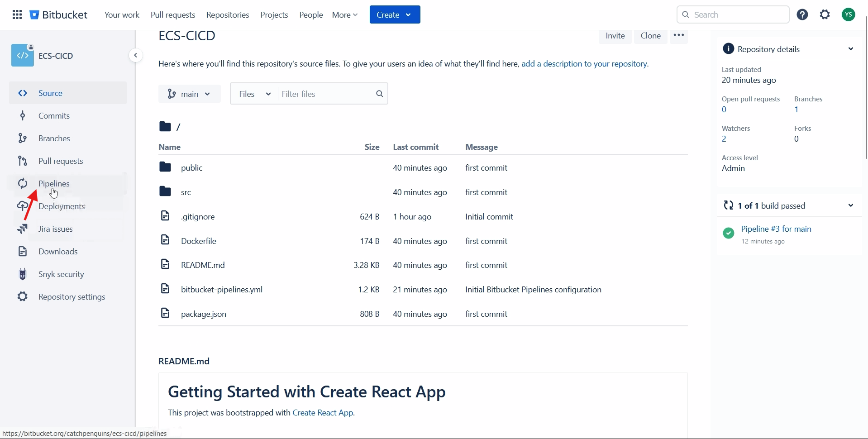The height and width of the screenshot is (439, 868).
Task: Open Pipelines in the sidebar
Action: coord(68,183)
